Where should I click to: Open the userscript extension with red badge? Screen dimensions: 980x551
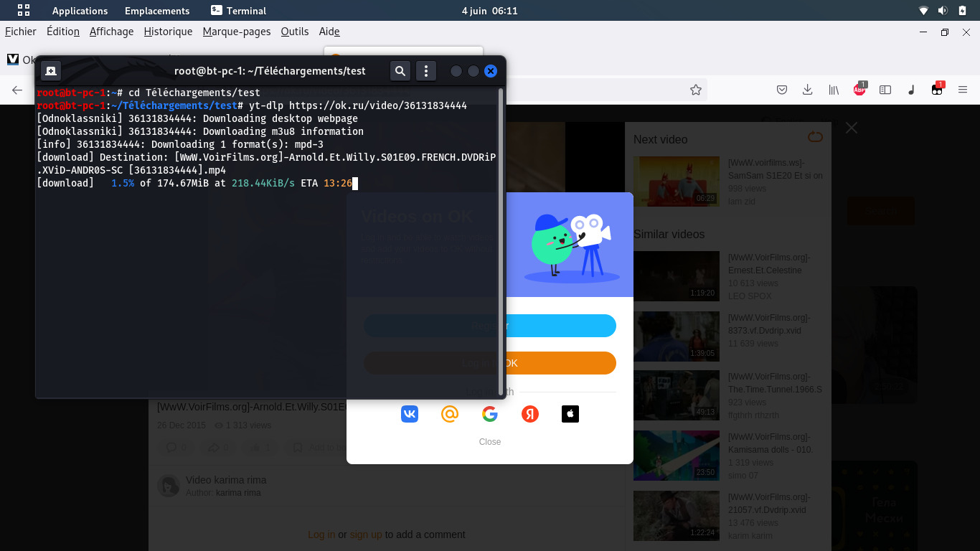tap(937, 89)
